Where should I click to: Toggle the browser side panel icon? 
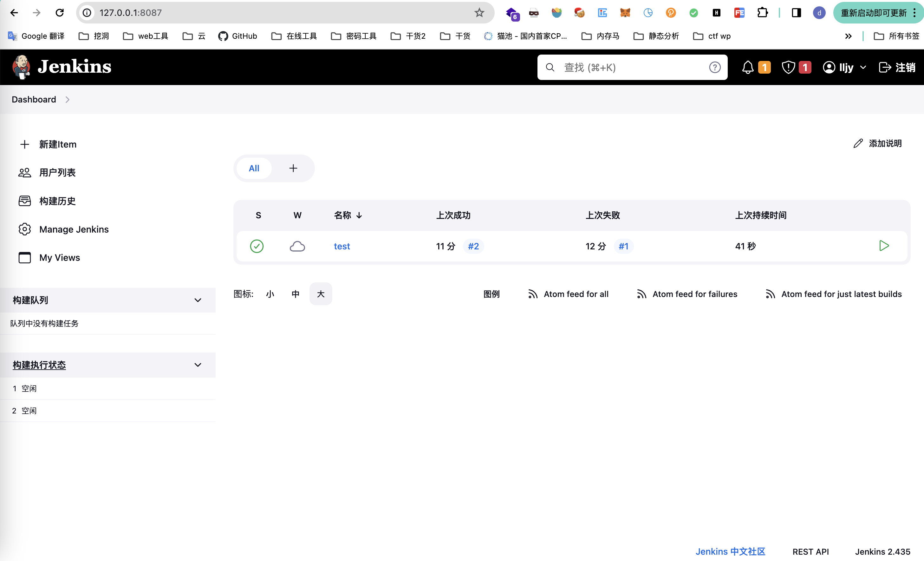(797, 13)
